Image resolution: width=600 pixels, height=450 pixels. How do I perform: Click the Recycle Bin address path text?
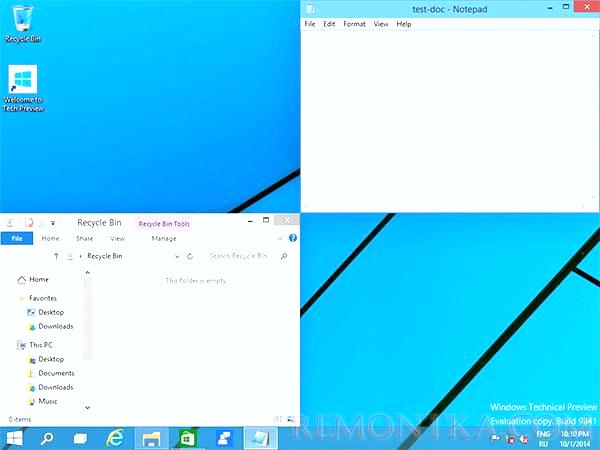pos(104,256)
